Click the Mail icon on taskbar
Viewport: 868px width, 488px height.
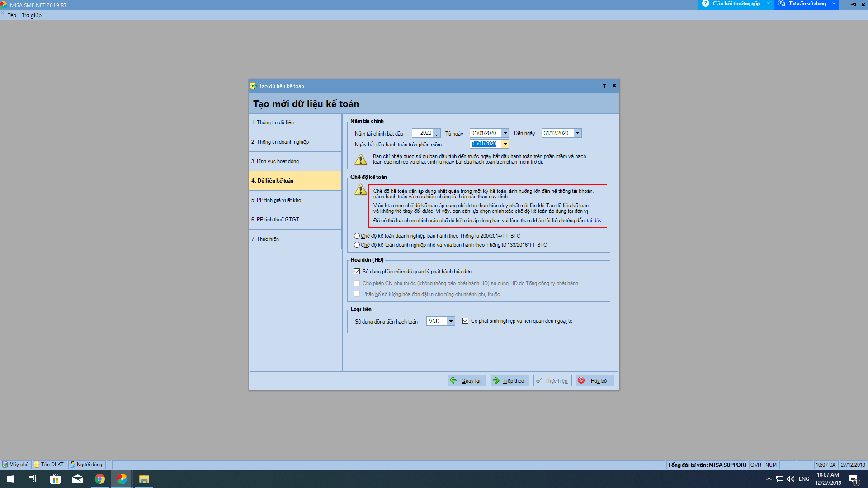(78, 479)
